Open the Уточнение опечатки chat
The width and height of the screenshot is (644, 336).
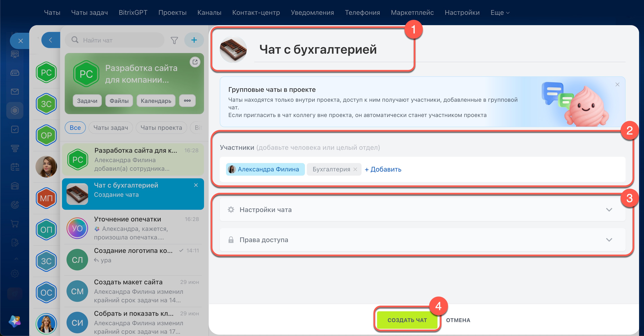pyautogui.click(x=133, y=228)
